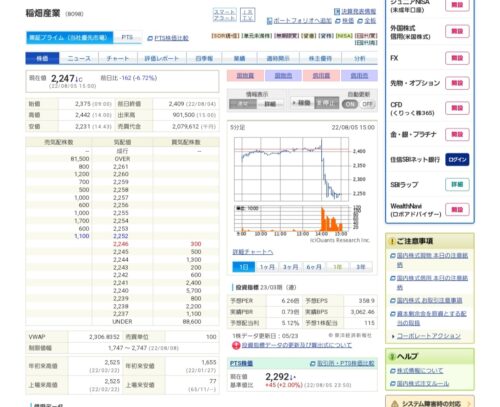Open 国内株式 お取引注意事項 link

429,301
